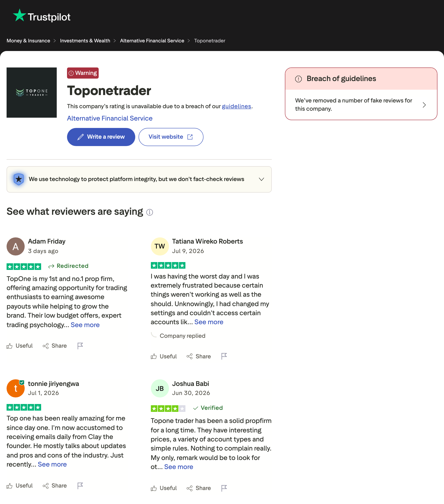Click info icon beside reviewers heading
Image resolution: width=444 pixels, height=504 pixels.
coord(150,212)
